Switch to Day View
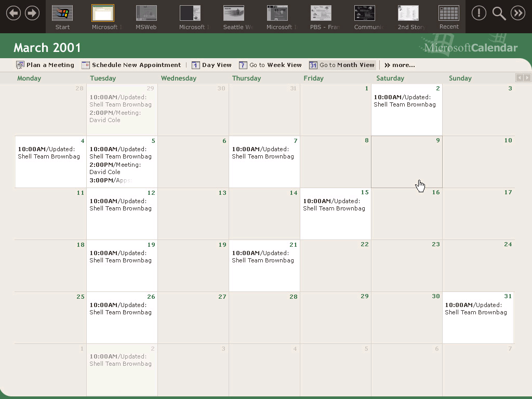The width and height of the screenshot is (532, 399). tap(211, 65)
